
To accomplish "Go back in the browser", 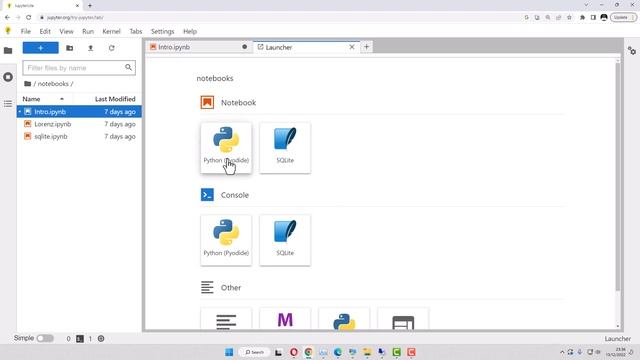I will click(7, 18).
